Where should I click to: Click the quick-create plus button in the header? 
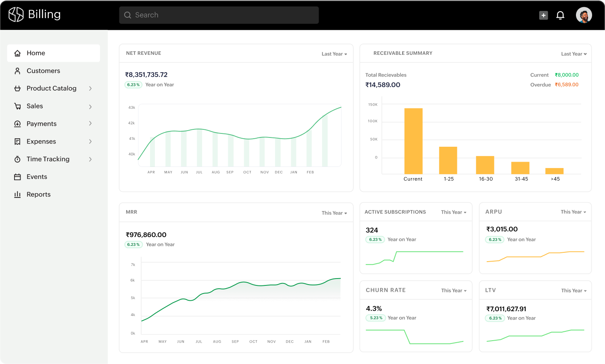tap(543, 15)
